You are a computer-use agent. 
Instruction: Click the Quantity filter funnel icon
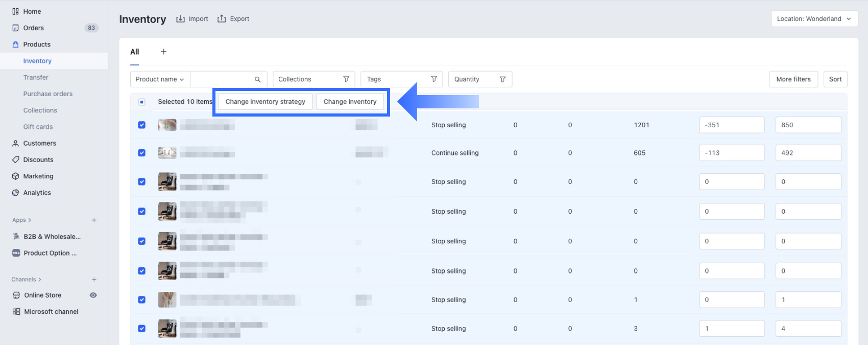502,79
